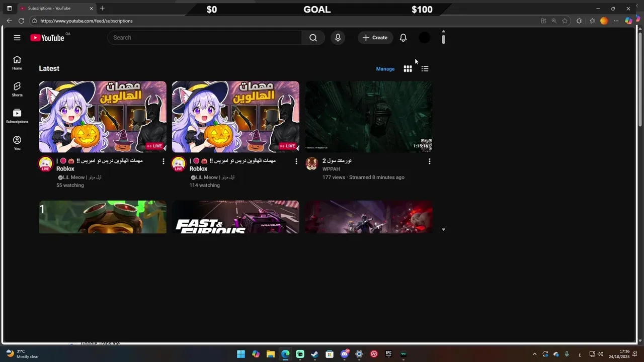
Task: Start voice search with the microphone
Action: [x=338, y=38]
